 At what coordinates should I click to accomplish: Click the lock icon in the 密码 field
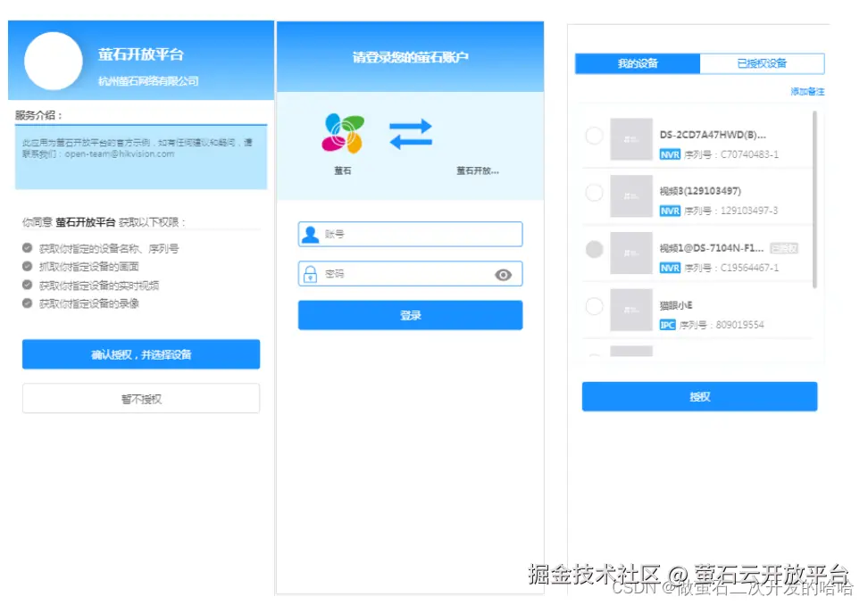pyautogui.click(x=311, y=274)
